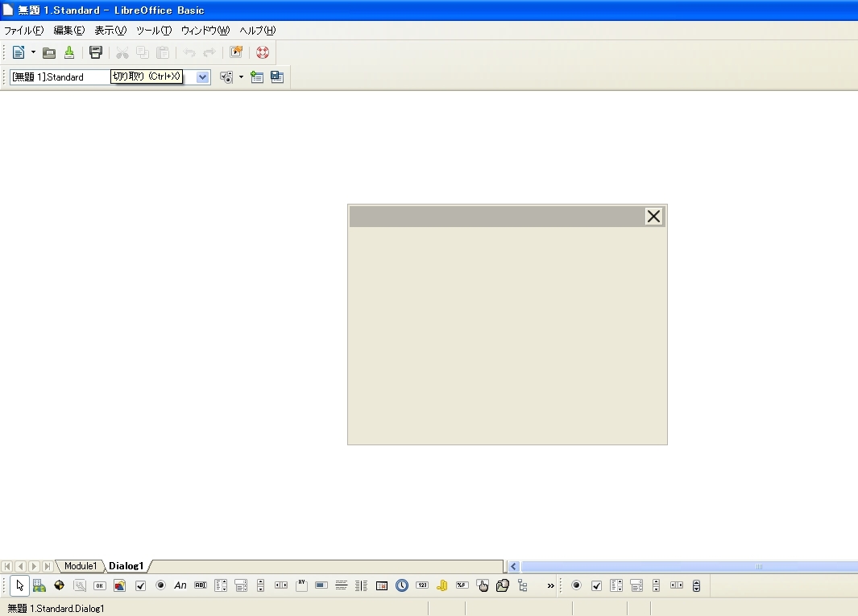Click the Import Dialog icon
The height and width of the screenshot is (616, 858).
(x=257, y=77)
